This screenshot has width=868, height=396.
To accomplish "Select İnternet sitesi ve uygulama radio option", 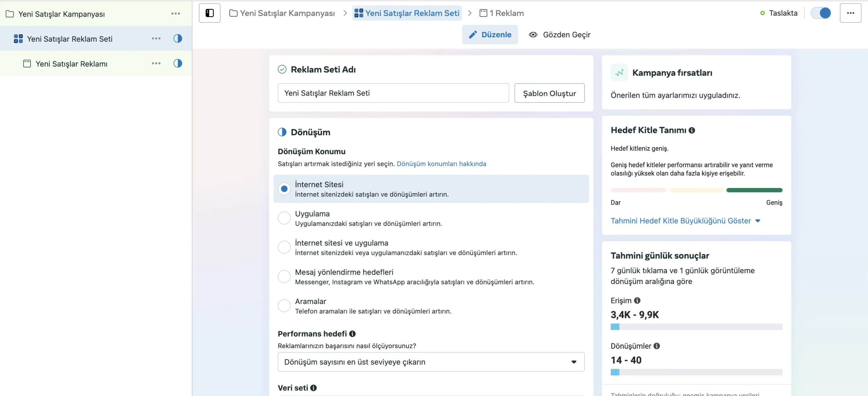I will [284, 247].
